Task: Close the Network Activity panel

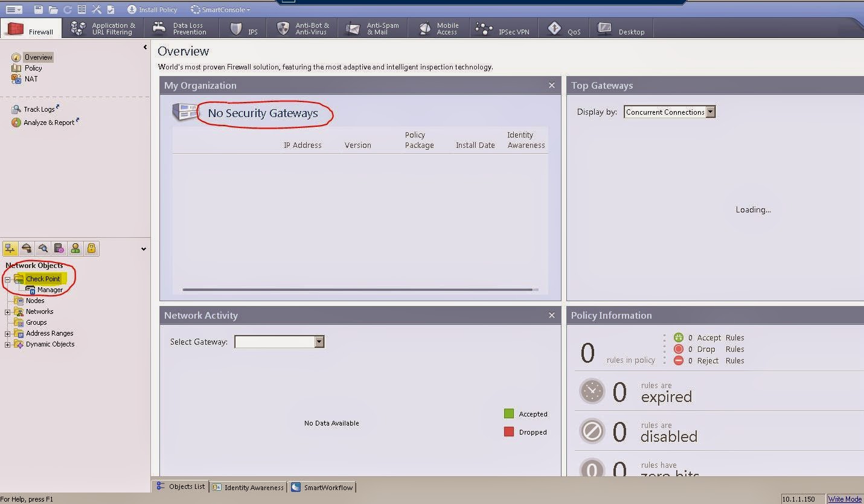Action: tap(551, 315)
